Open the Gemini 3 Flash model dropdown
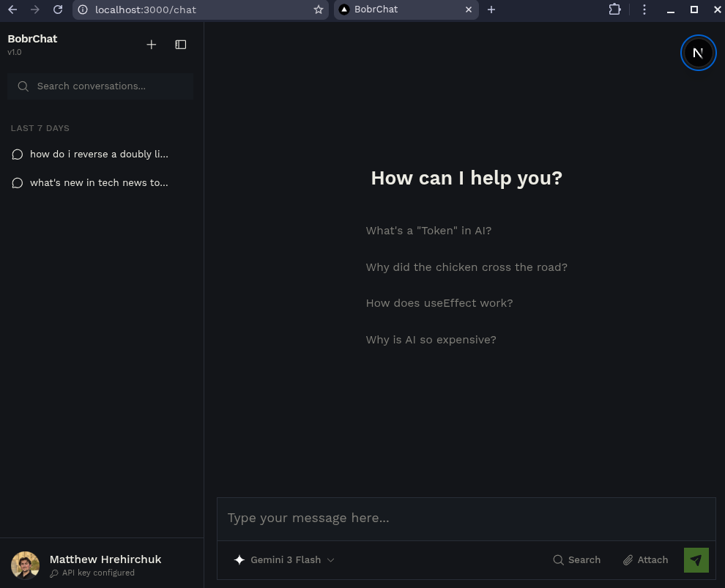 [x=284, y=560]
